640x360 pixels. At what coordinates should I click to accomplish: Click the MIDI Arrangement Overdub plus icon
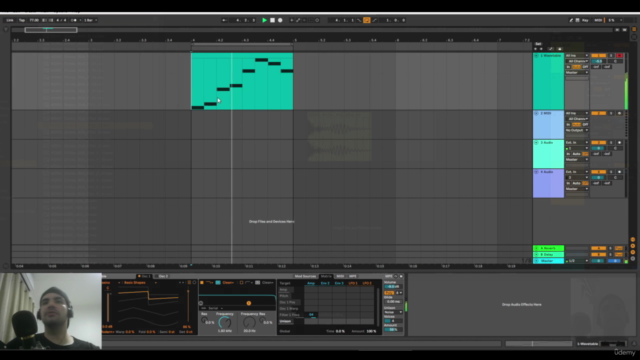pyautogui.click(x=291, y=20)
